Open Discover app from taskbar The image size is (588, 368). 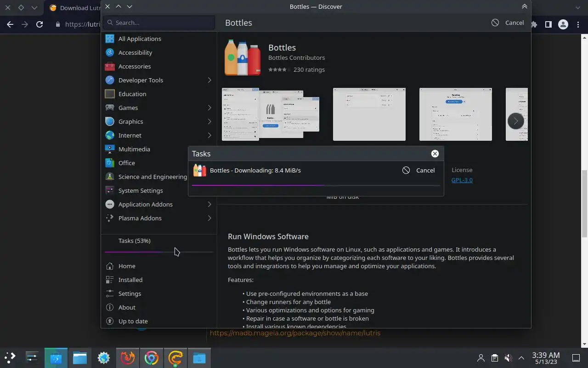pyautogui.click(x=56, y=357)
